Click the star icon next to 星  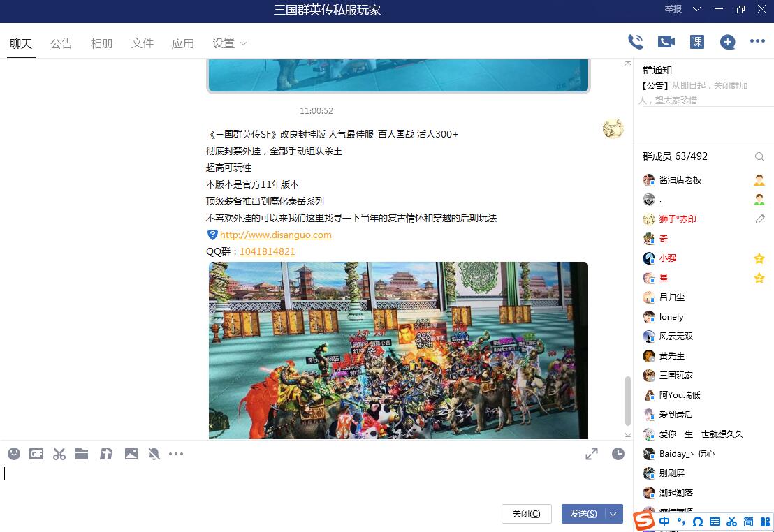click(x=759, y=278)
